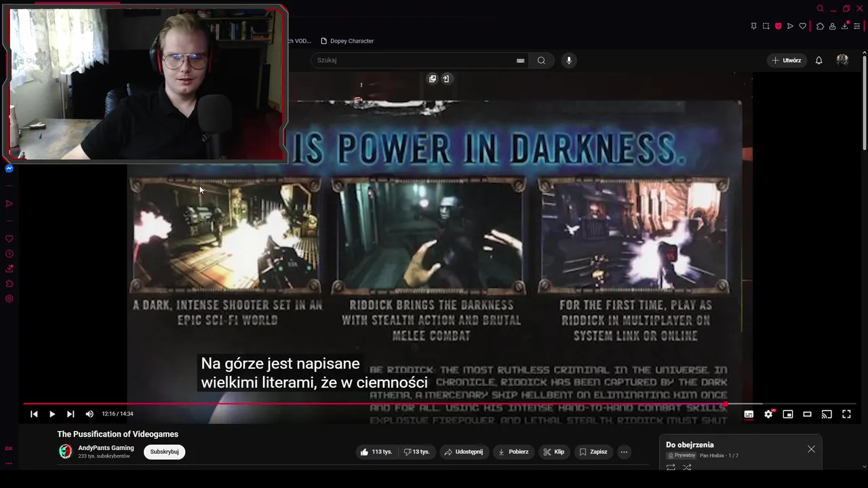Open the YouTube account avatar menu

click(842, 60)
